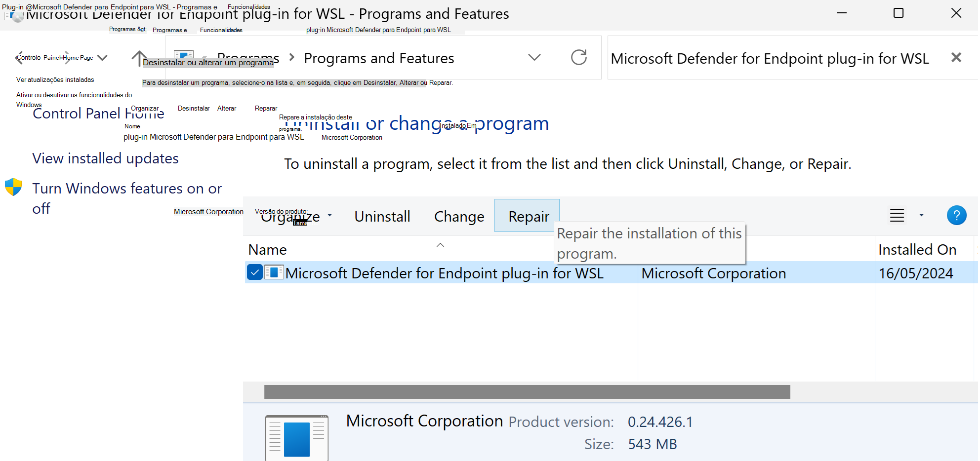Toggle the checkbox for Microsoft Defender row
The height and width of the screenshot is (461, 980).
tap(254, 272)
